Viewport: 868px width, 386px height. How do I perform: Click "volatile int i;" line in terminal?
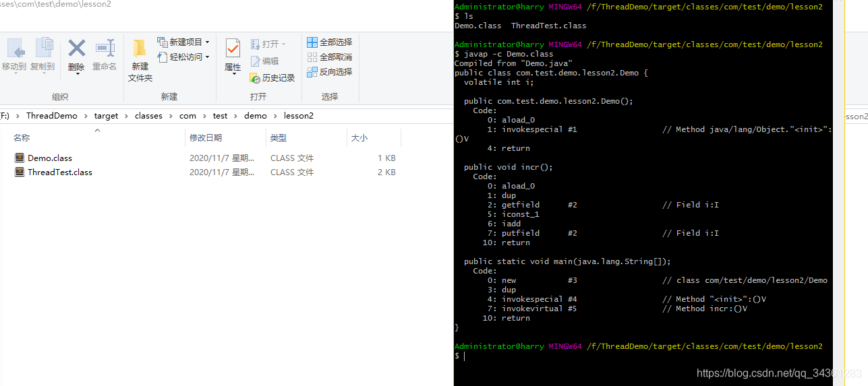[499, 82]
